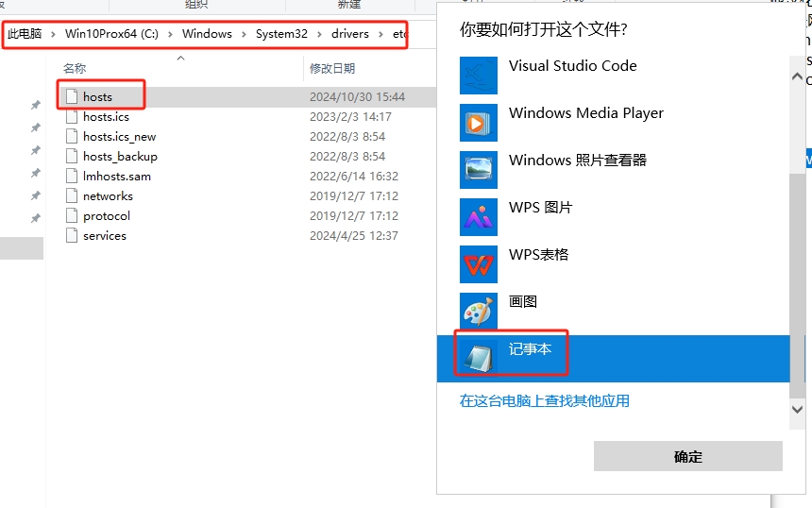Select the Visual Studio Code app icon

(x=479, y=76)
